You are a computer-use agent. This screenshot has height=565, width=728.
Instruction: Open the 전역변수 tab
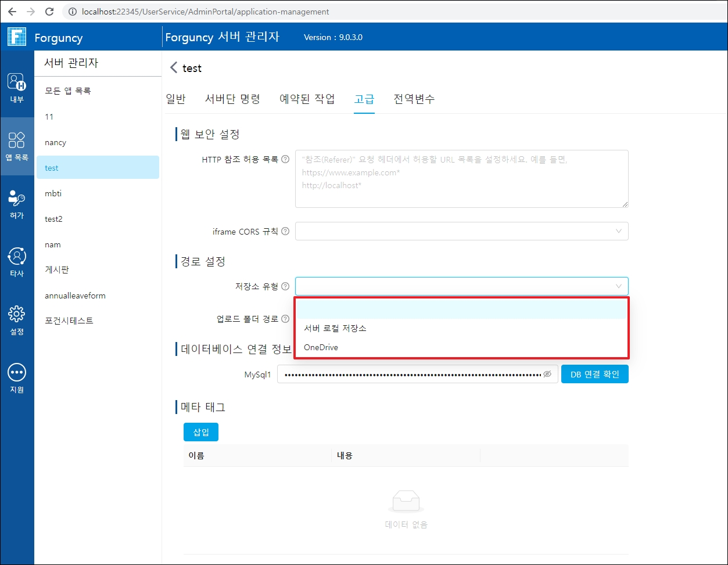click(x=414, y=99)
